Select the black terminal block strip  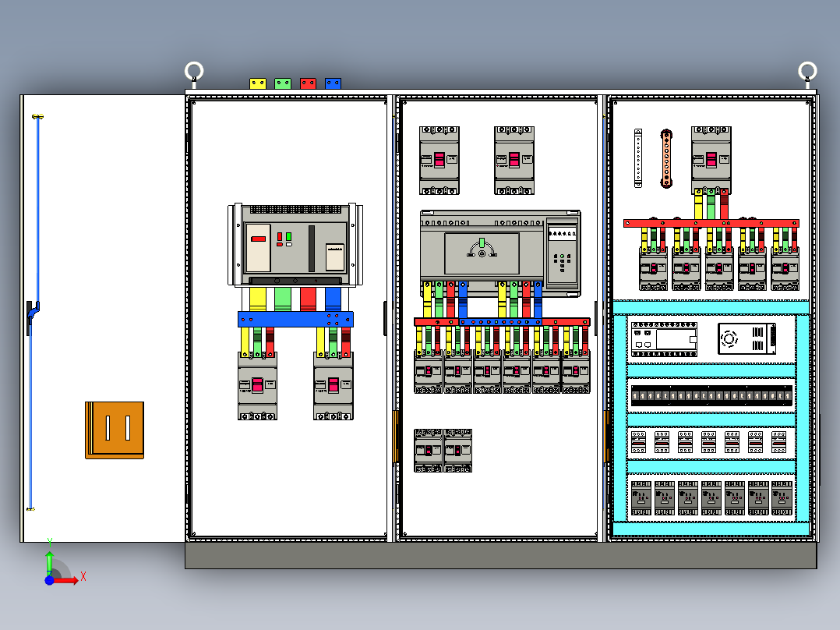coord(711,395)
